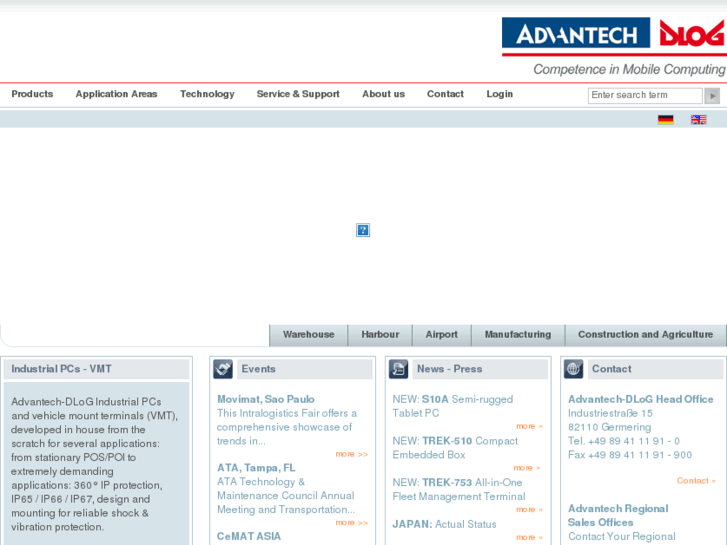Image resolution: width=727 pixels, height=545 pixels.
Task: Click the Events panel heading
Action: coord(258,369)
